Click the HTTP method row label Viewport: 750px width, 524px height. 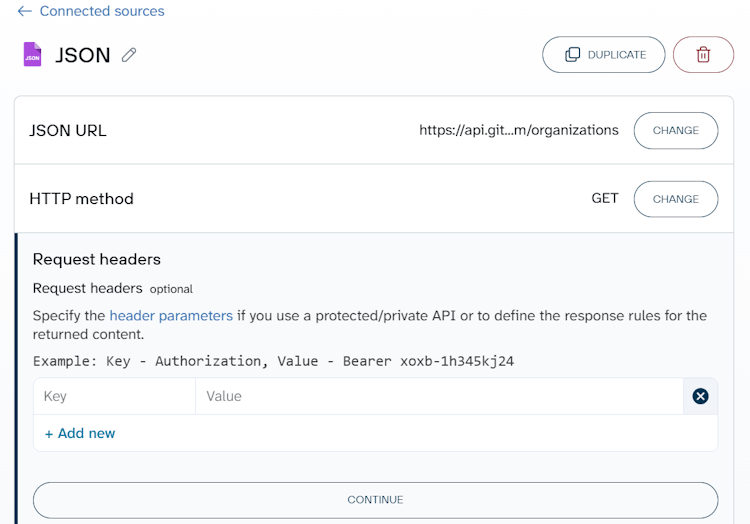pos(81,199)
